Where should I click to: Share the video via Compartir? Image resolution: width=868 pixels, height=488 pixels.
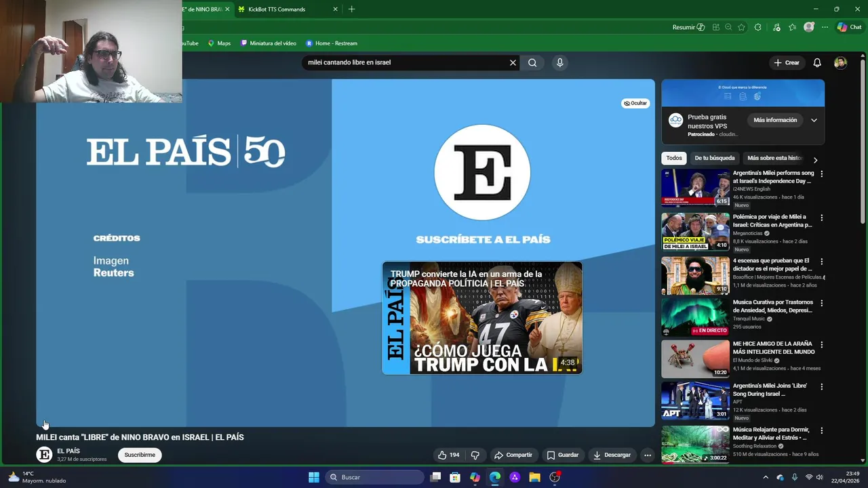513,455
